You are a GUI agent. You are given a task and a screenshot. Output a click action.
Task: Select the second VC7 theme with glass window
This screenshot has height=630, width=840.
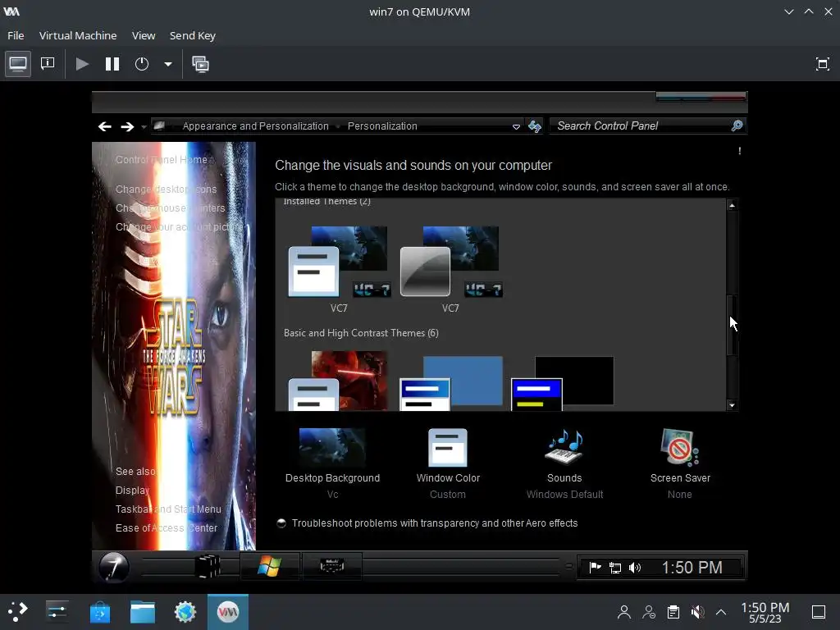450,268
